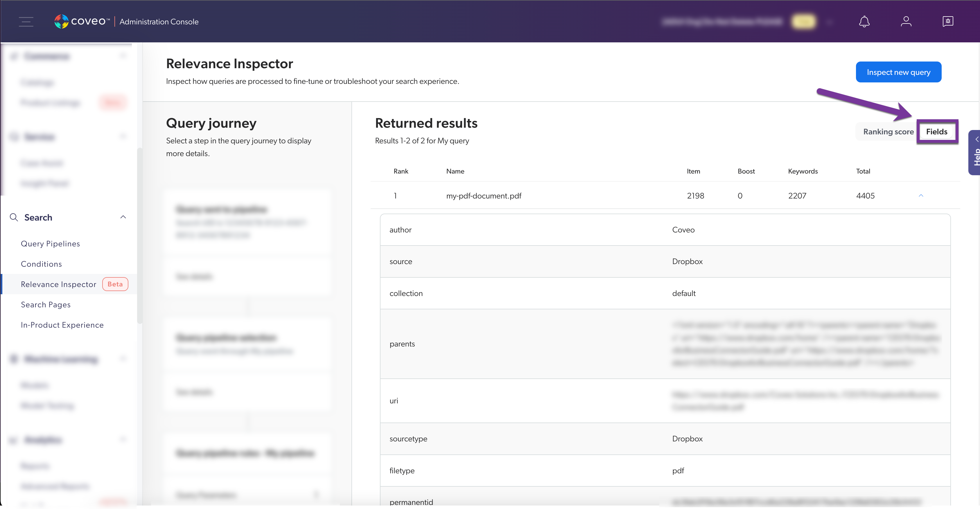
Task: Open the Relevance Inspector menu item
Action: (x=58, y=284)
